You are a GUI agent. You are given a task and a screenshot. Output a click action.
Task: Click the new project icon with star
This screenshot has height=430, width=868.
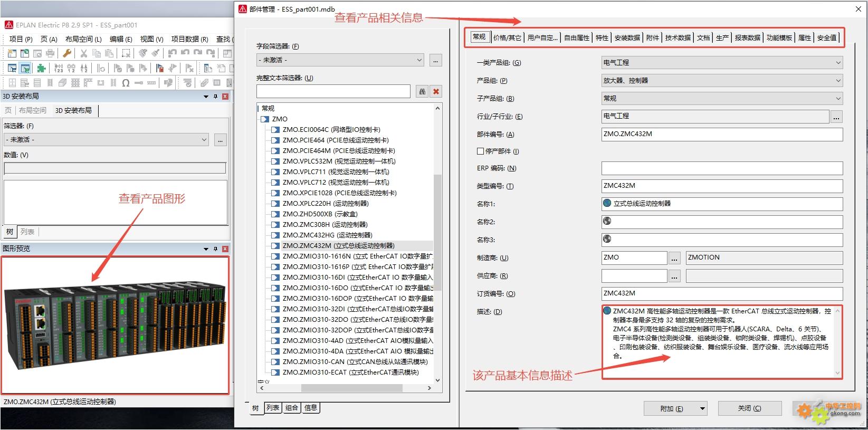point(12,53)
